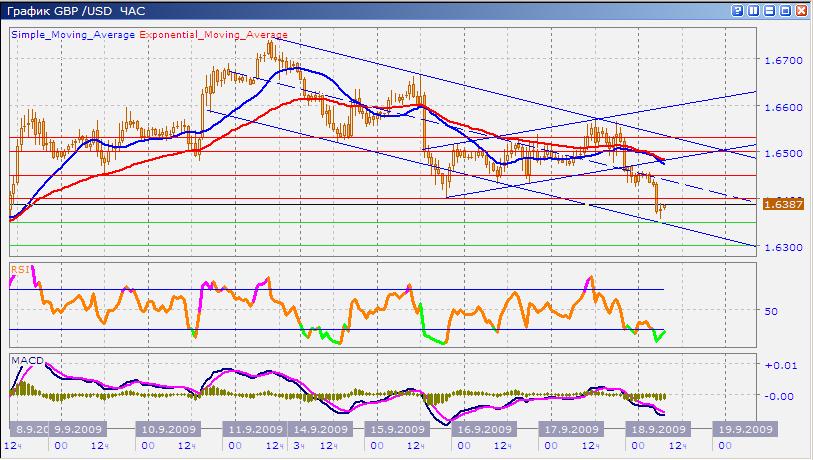The height and width of the screenshot is (460, 813).
Task: Maximize the GBP/USD chart window
Action: click(x=783, y=10)
